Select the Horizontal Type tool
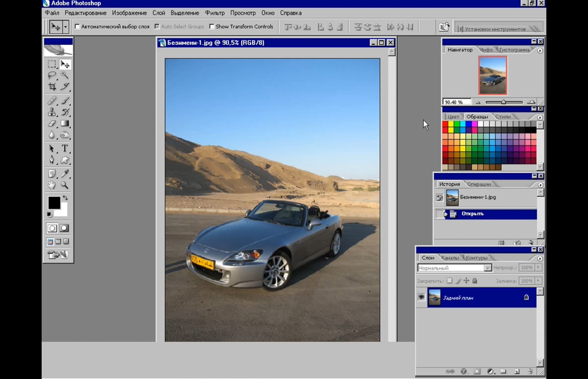This screenshot has height=379, width=588. point(65,148)
